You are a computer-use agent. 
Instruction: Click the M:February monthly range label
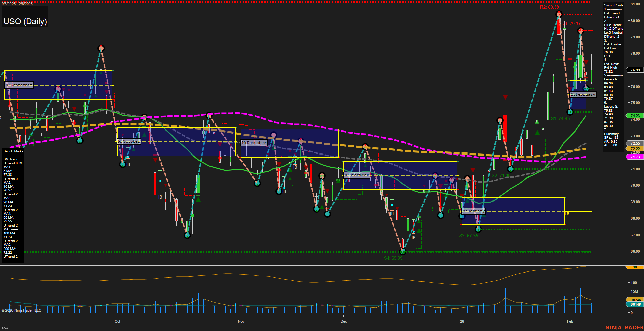583,94
